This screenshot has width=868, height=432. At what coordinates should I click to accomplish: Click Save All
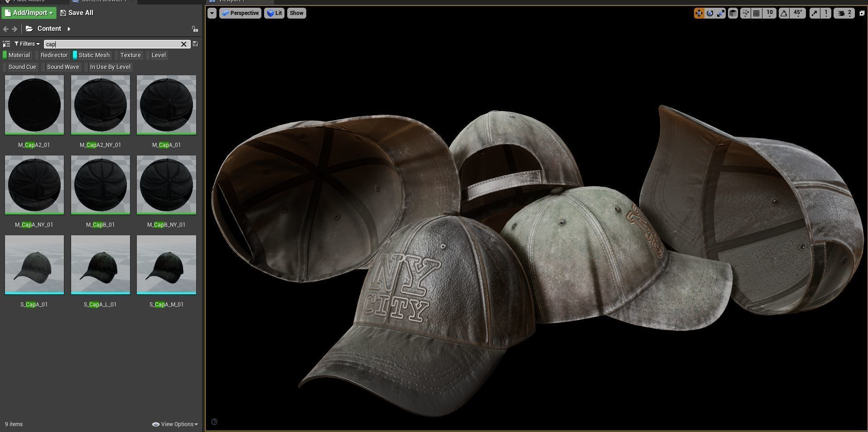click(x=77, y=13)
